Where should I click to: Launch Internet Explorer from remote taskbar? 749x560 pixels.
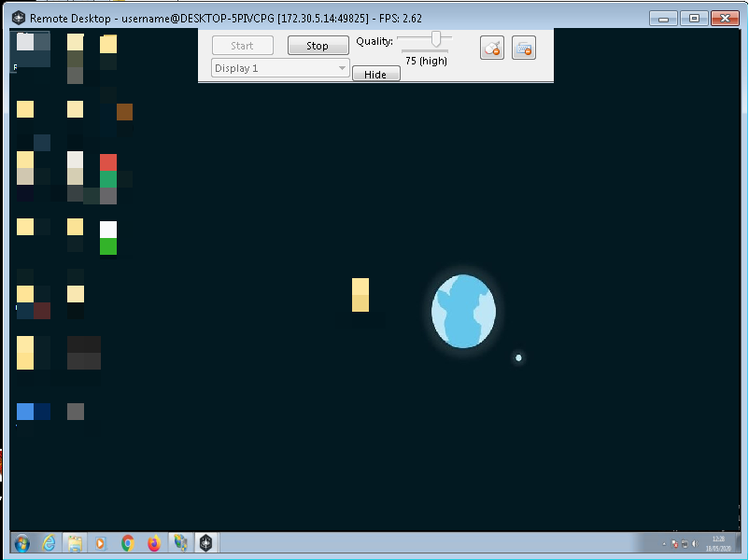click(49, 543)
